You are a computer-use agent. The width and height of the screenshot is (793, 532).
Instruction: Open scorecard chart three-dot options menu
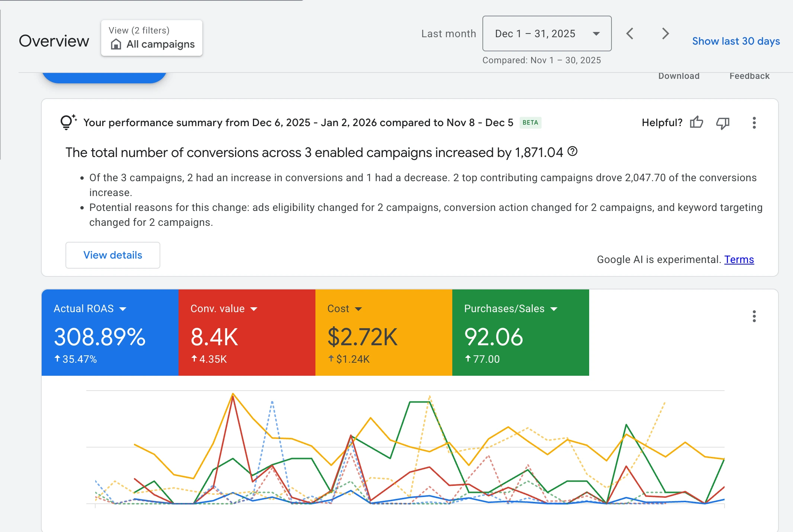point(754,316)
